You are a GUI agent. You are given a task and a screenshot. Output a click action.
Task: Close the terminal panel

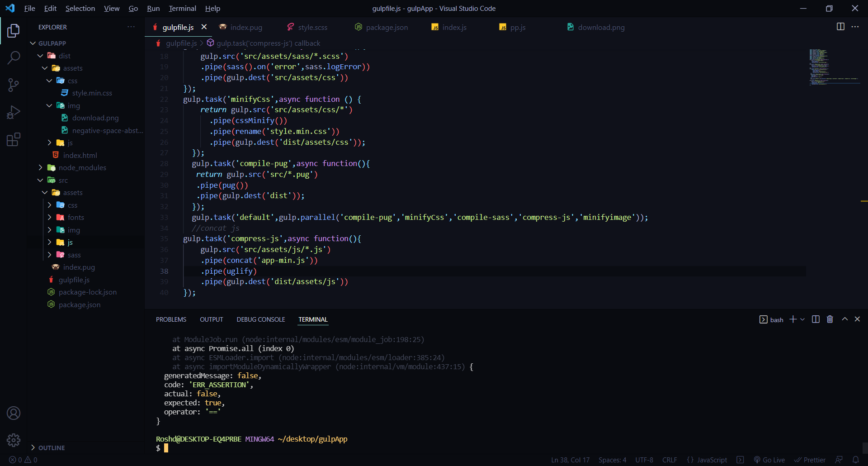pyautogui.click(x=857, y=319)
